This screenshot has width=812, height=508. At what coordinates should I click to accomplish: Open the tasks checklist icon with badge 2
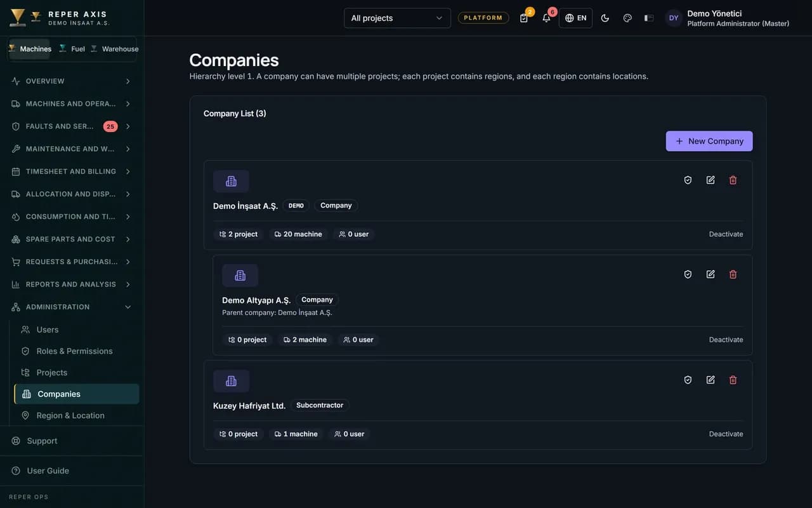pos(524,18)
